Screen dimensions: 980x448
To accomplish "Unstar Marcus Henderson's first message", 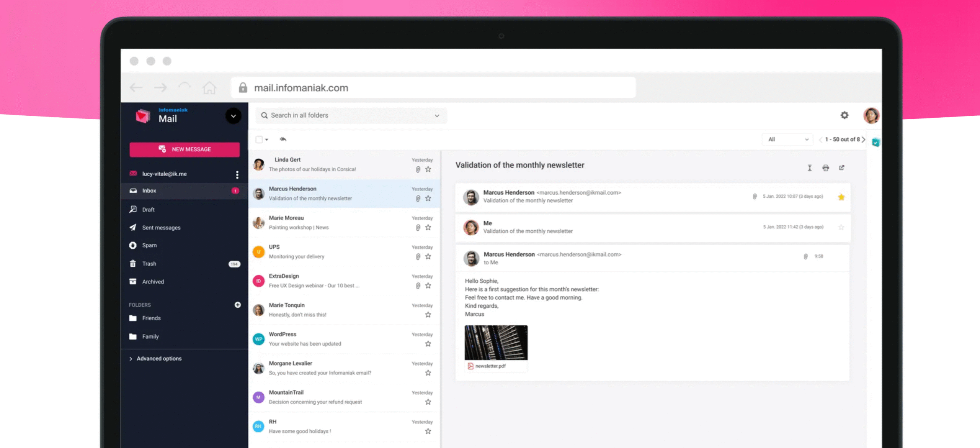I will pyautogui.click(x=841, y=197).
